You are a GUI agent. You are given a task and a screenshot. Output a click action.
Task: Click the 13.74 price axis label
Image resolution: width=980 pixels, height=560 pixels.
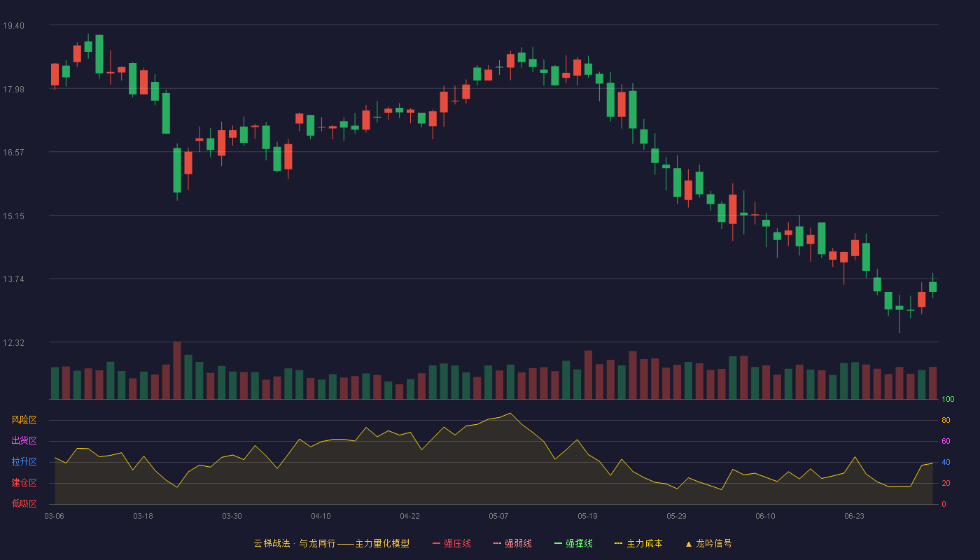coord(13,279)
